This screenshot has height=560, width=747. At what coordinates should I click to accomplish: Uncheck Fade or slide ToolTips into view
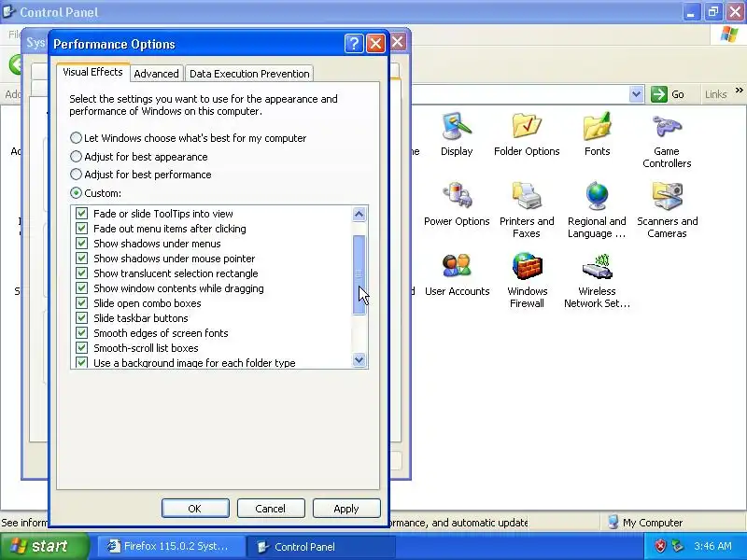coord(82,214)
